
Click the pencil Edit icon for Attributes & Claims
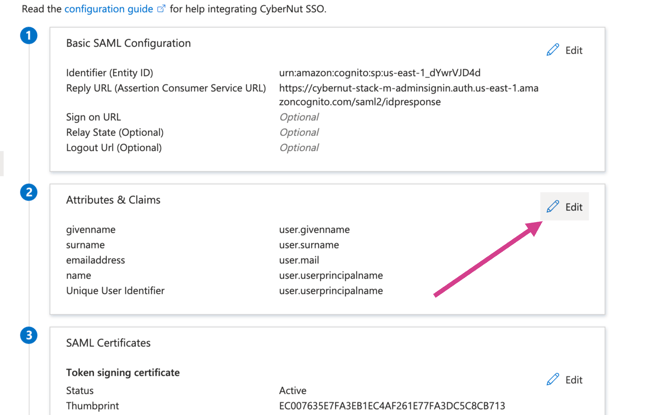point(553,207)
